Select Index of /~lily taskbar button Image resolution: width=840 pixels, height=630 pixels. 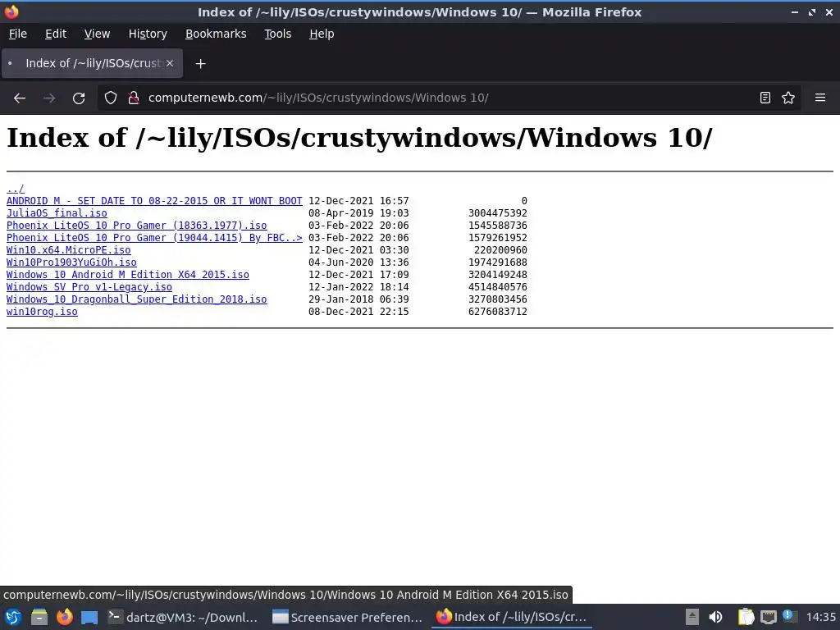coord(512,617)
